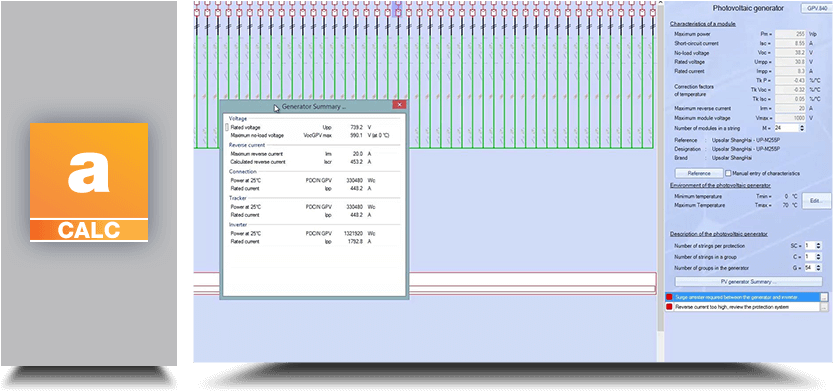This screenshot has height=391, width=833.
Task: Click the Tk Voc correction factor field
Action: tap(790, 90)
